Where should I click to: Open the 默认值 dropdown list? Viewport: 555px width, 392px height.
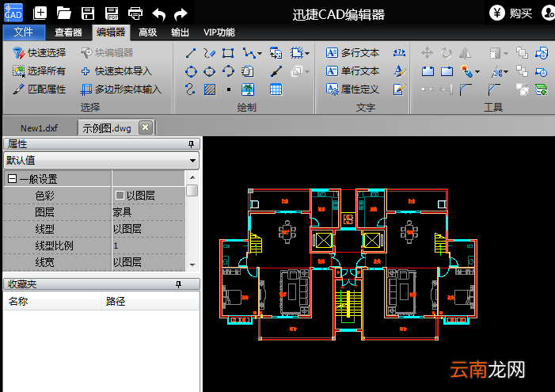[192, 161]
